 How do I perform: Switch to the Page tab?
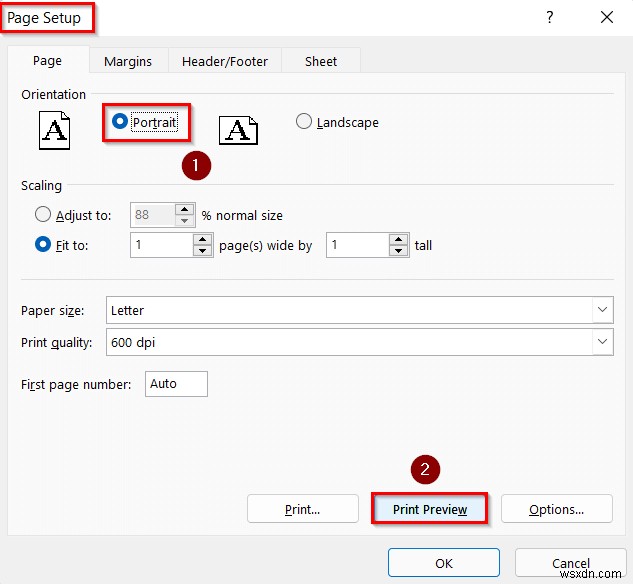click(48, 61)
